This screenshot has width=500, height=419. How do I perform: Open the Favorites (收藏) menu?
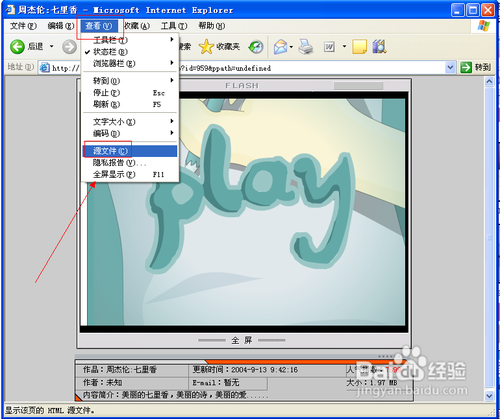pyautogui.click(x=137, y=26)
